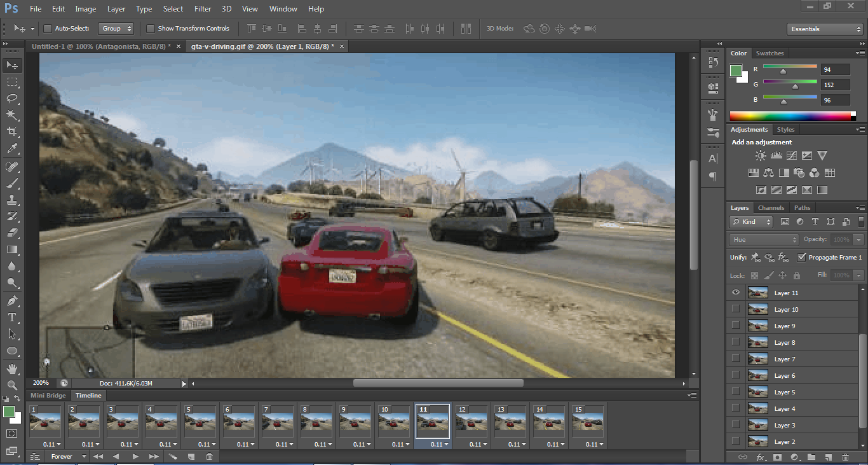Enable the Auto-Select checkbox
Viewport: 868px width, 465px height.
pos(47,29)
